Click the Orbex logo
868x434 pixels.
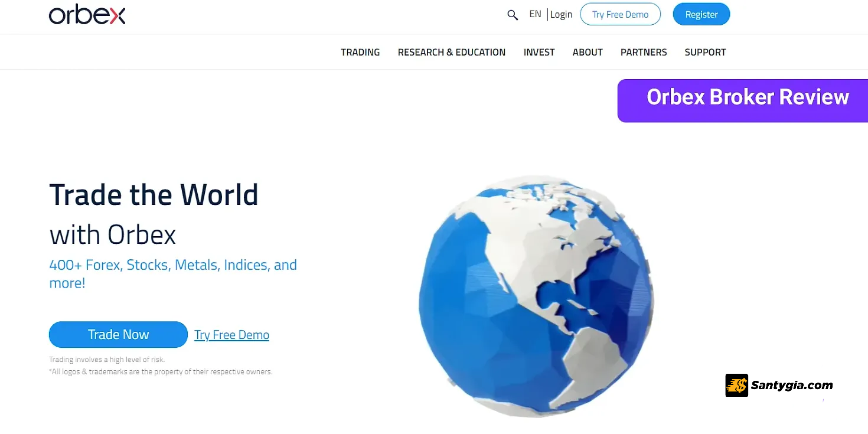(87, 15)
